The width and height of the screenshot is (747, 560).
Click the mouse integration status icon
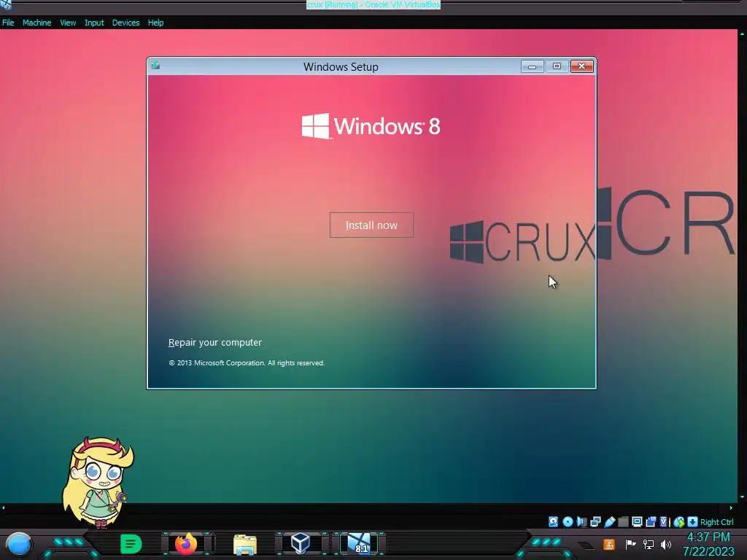click(x=679, y=522)
